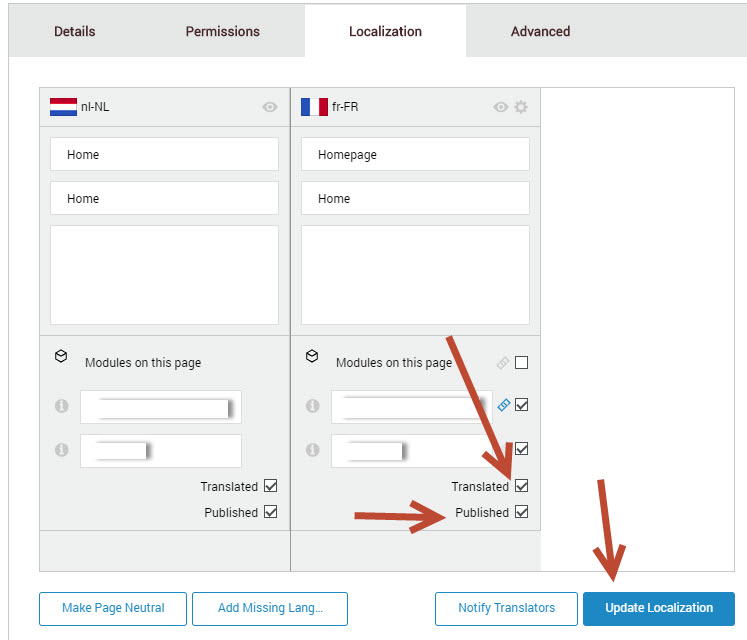Click info icon for second fr-FR module
This screenshot has width=747, height=640.
[x=313, y=450]
